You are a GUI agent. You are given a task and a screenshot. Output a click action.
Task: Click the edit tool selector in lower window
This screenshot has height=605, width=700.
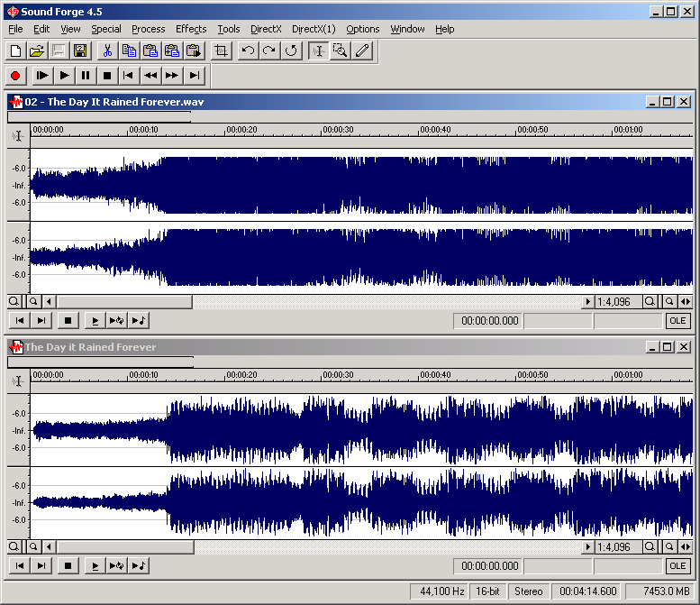[18, 381]
